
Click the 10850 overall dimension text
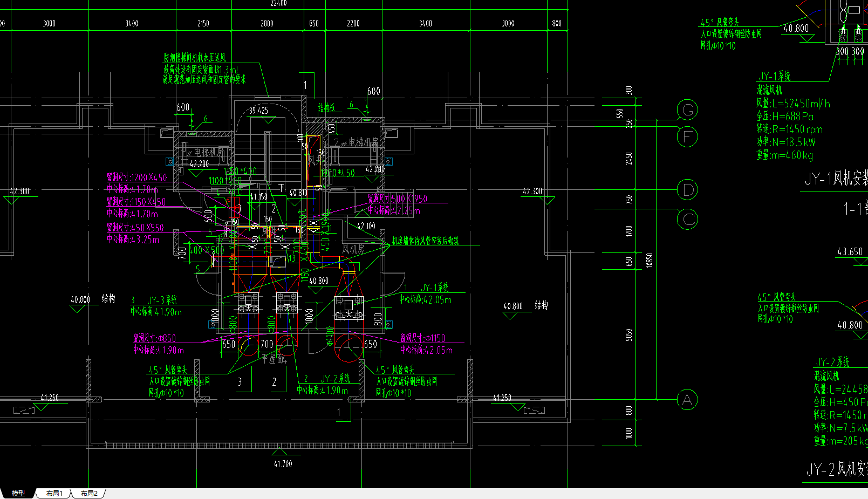pos(650,260)
